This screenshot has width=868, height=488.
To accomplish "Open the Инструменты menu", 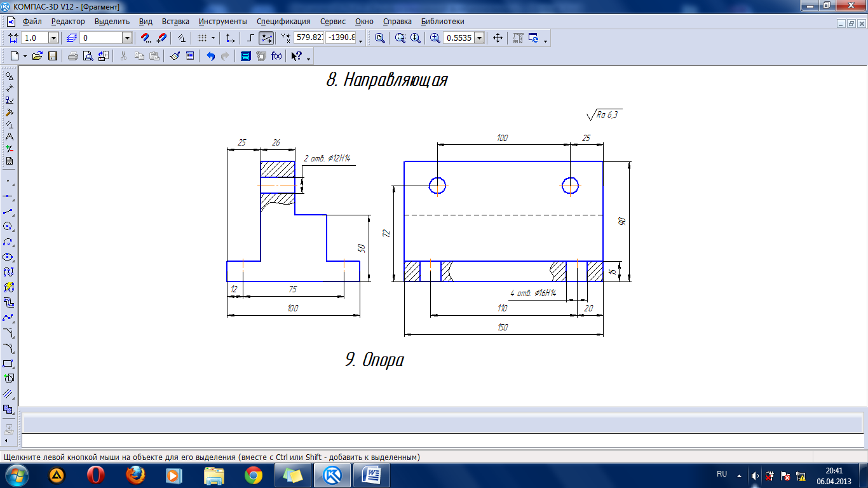I will pos(223,22).
